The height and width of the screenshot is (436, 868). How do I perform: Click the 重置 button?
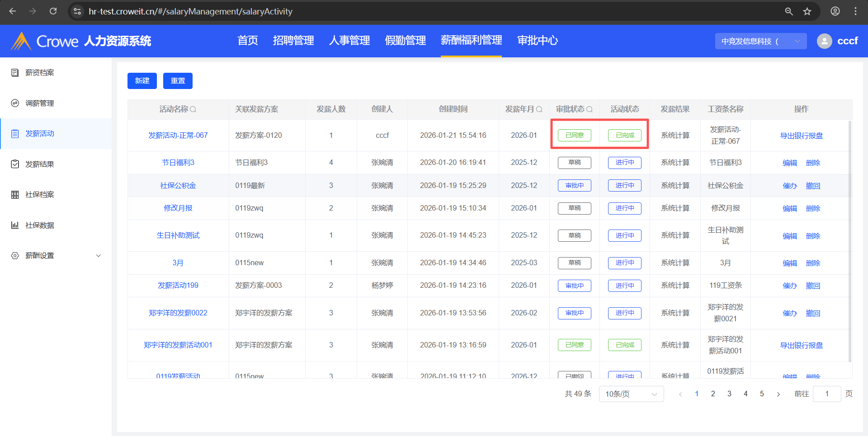178,81
